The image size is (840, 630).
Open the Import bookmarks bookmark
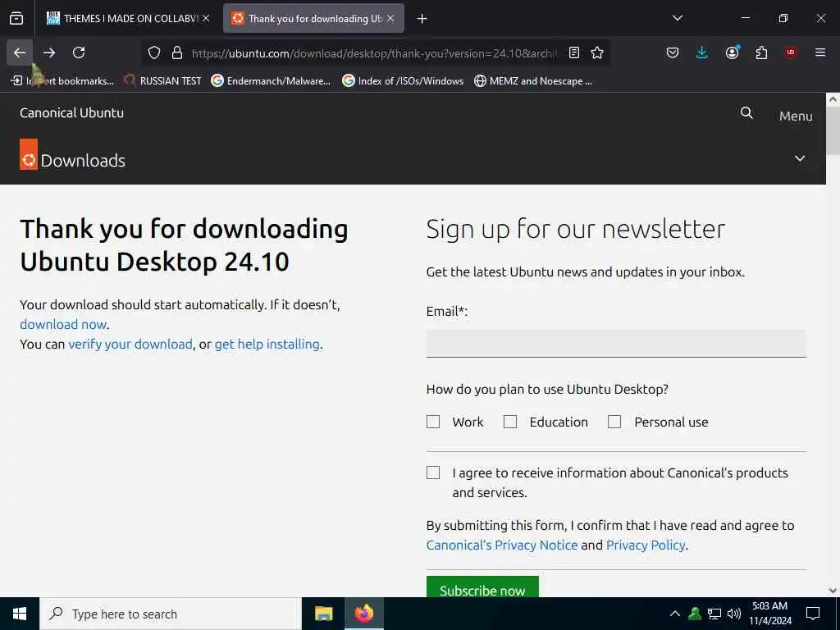coord(62,81)
